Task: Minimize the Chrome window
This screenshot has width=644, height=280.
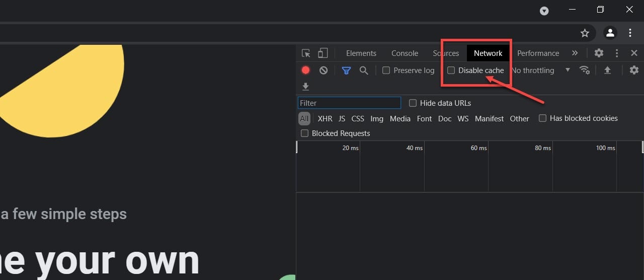Action: coord(572,10)
